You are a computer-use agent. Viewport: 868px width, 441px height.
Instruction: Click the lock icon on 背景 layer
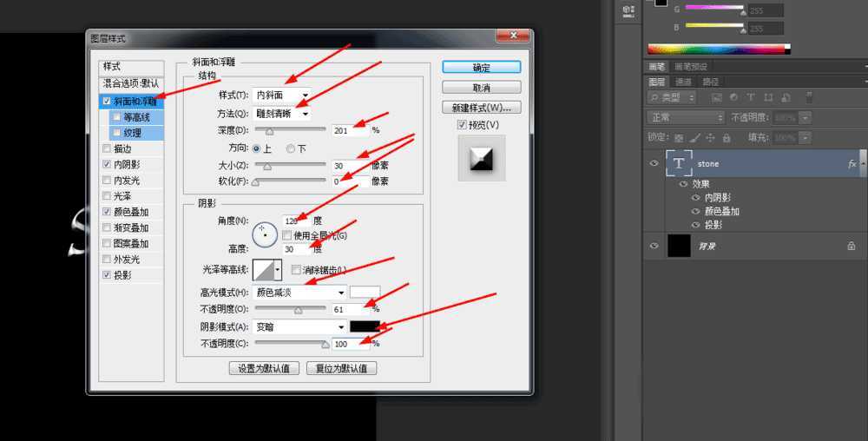pyautogui.click(x=852, y=247)
